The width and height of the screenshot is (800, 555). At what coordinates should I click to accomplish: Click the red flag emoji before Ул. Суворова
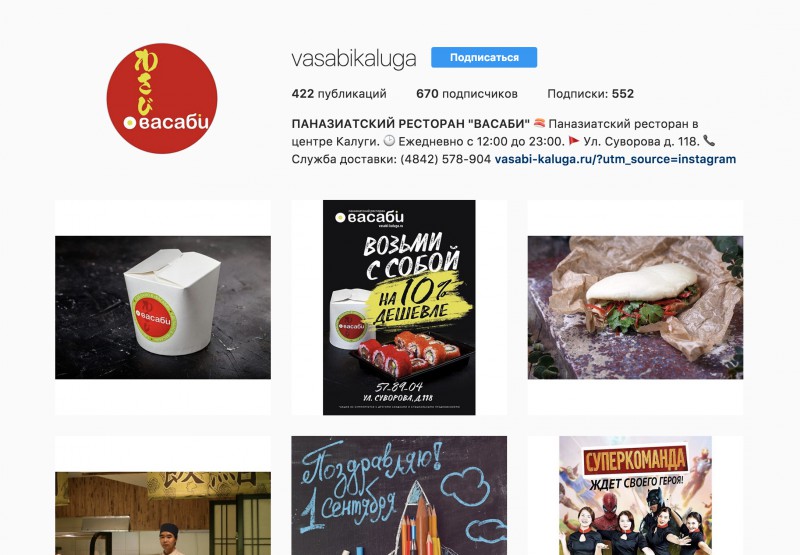(x=574, y=141)
